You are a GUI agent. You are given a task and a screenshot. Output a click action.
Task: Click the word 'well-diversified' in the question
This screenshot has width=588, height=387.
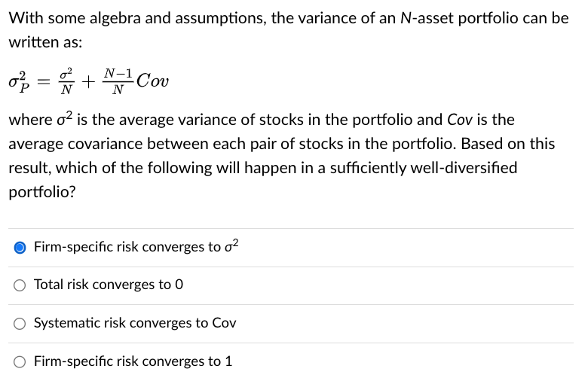tap(464, 168)
